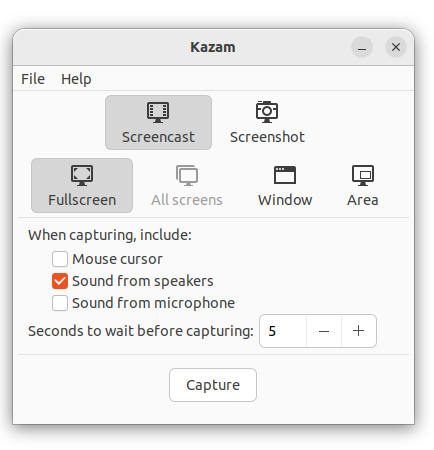Switch to Screenshot mode

267,122
